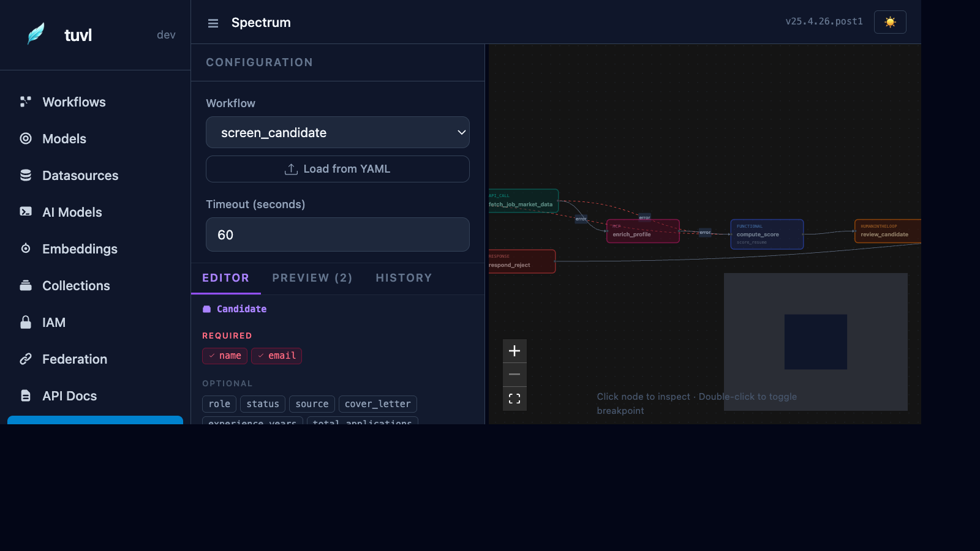Click Load from YAML button
The image size is (980, 551).
tap(337, 169)
